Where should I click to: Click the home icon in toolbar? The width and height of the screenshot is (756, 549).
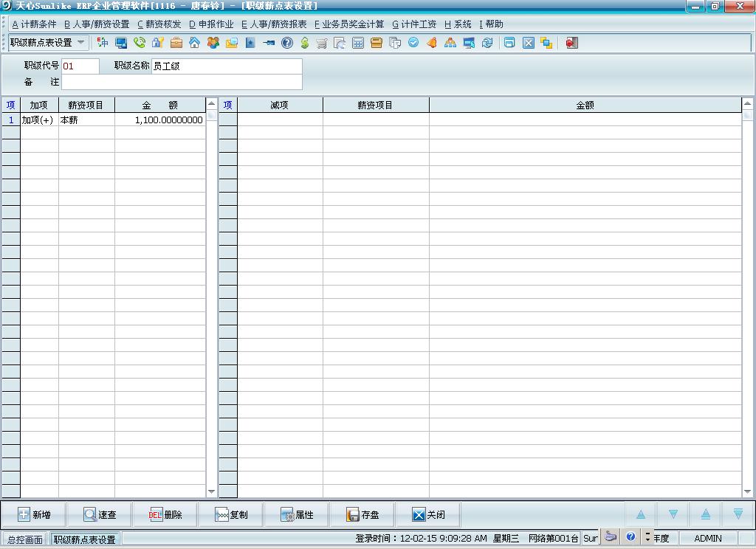click(195, 43)
